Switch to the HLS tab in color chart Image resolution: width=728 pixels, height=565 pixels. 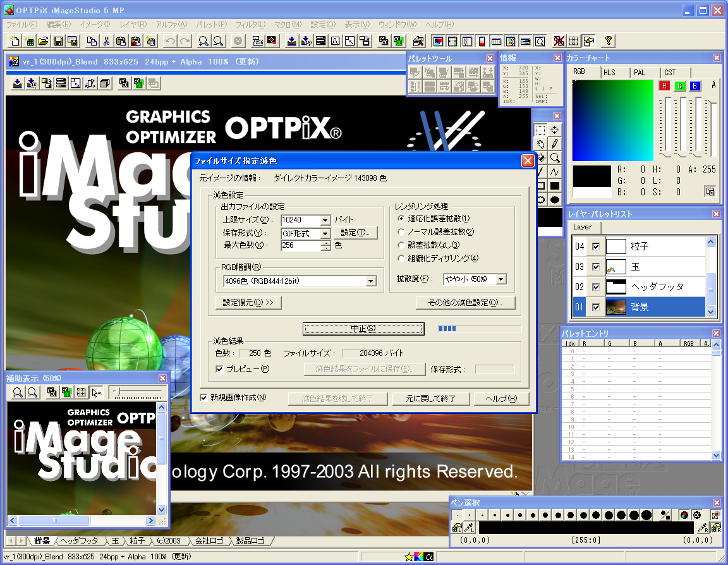(x=610, y=73)
